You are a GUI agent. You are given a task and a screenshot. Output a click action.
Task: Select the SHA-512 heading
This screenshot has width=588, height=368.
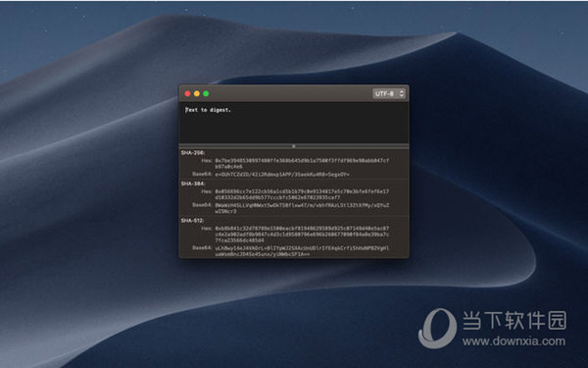pos(192,221)
